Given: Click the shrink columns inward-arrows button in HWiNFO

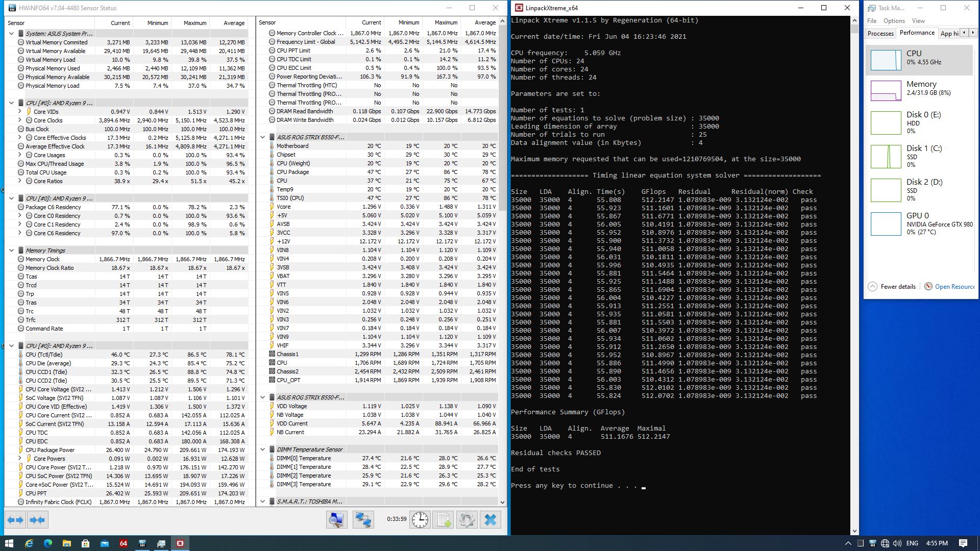Looking at the screenshot, I should 37,520.
